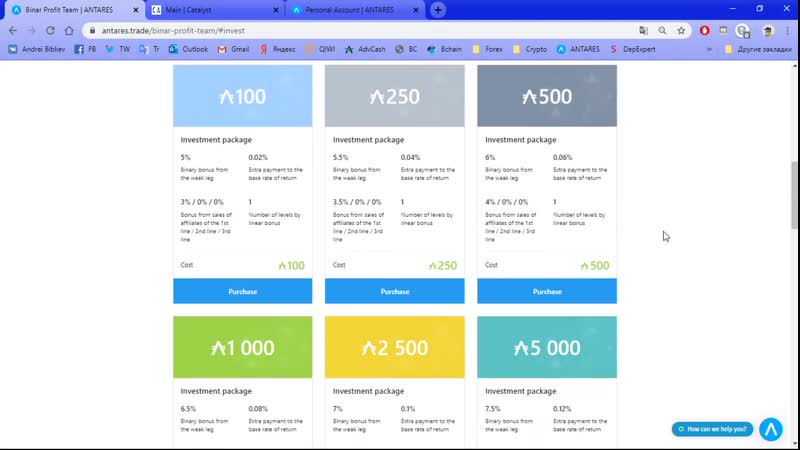
Task: Open the translate page icon
Action: [x=643, y=31]
